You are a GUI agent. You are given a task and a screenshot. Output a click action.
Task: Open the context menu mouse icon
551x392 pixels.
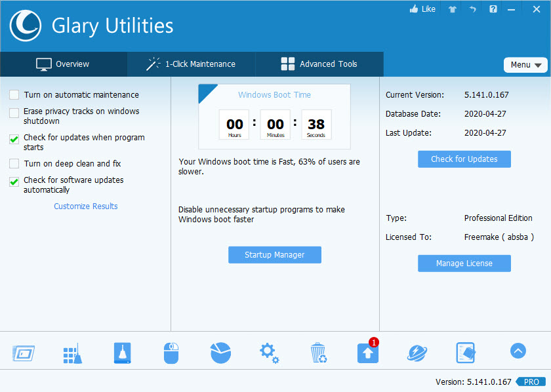click(x=171, y=353)
